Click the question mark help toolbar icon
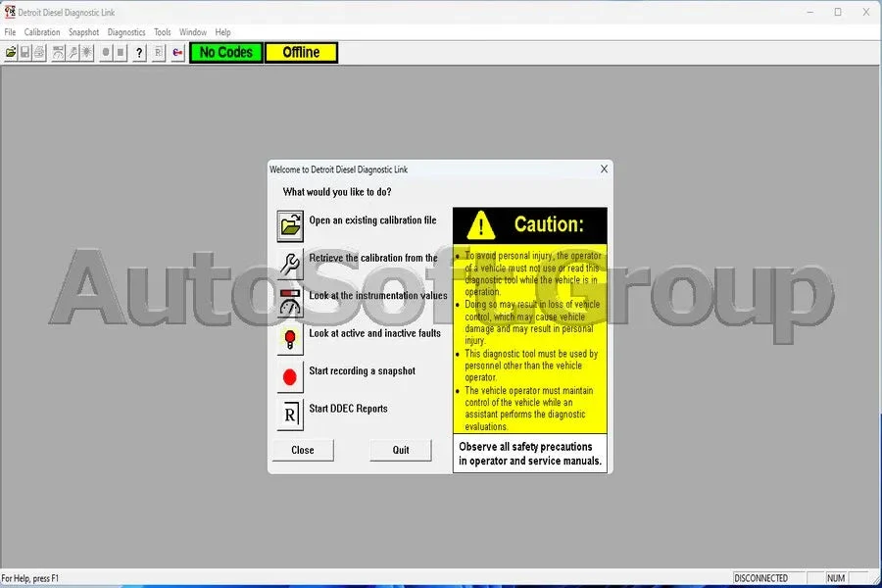This screenshot has height=588, width=882. [139, 53]
